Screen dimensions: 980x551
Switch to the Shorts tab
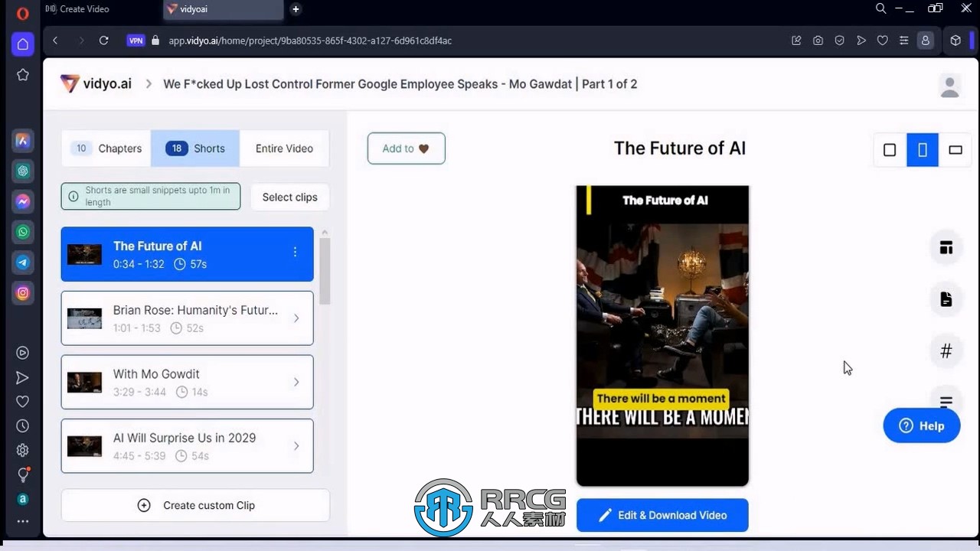[x=195, y=148]
